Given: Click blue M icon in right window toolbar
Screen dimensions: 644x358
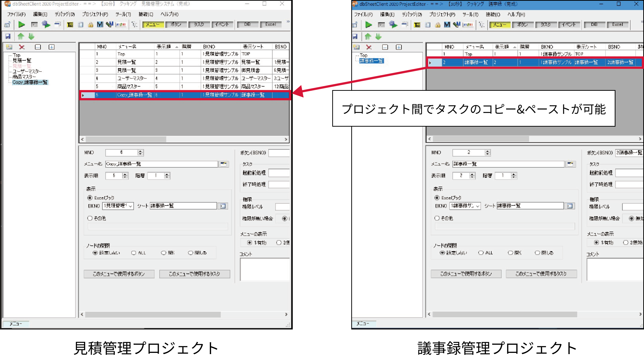Looking at the screenshot, I should [x=447, y=24].
